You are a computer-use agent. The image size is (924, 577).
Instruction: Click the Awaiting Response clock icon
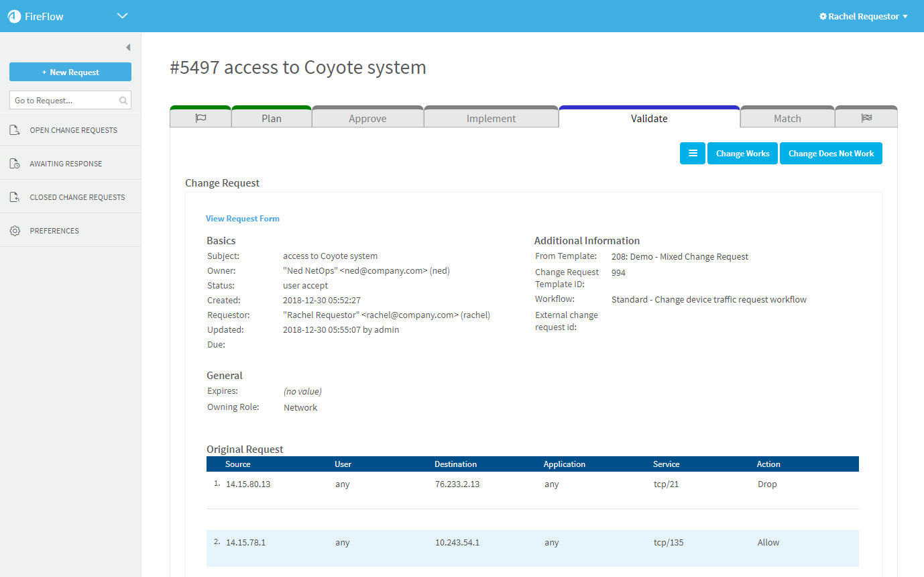(15, 164)
